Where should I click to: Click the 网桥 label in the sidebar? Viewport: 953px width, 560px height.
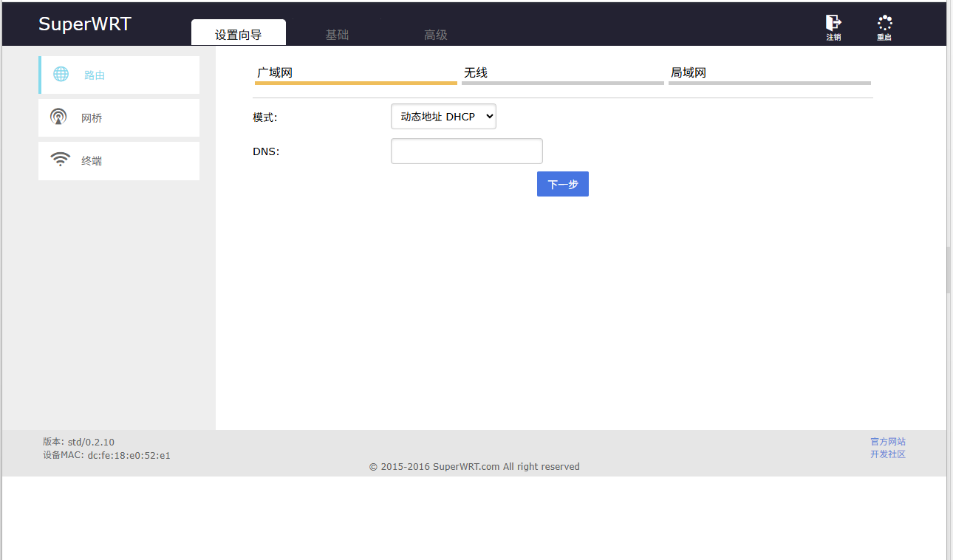coord(92,118)
